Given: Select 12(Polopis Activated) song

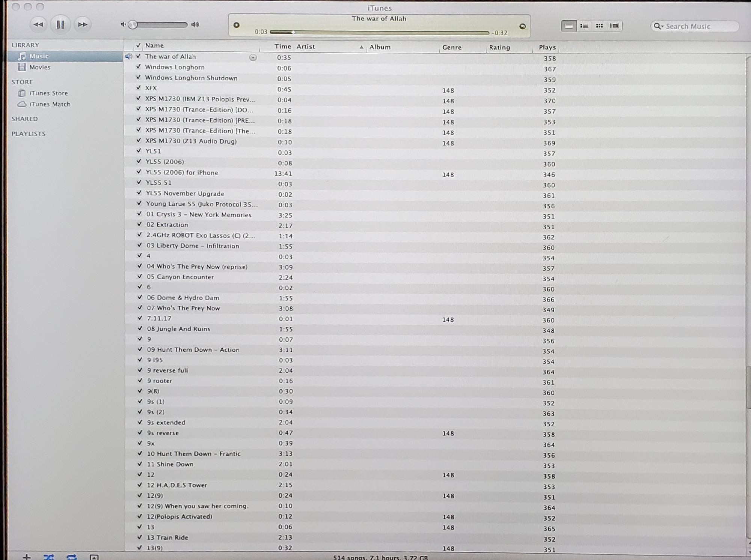Looking at the screenshot, I should tap(179, 517).
